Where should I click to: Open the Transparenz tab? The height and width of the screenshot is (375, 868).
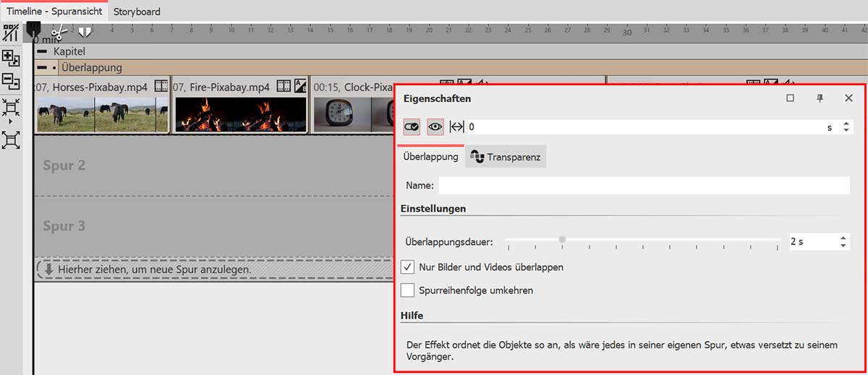506,157
